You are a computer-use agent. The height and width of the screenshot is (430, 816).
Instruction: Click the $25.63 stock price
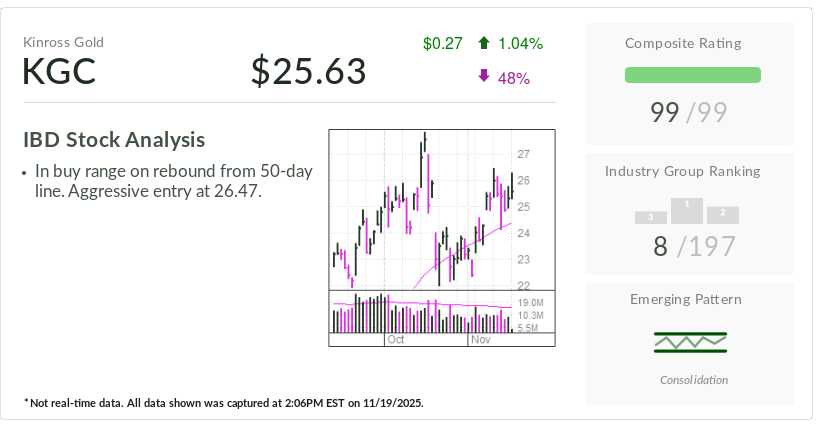tap(308, 71)
